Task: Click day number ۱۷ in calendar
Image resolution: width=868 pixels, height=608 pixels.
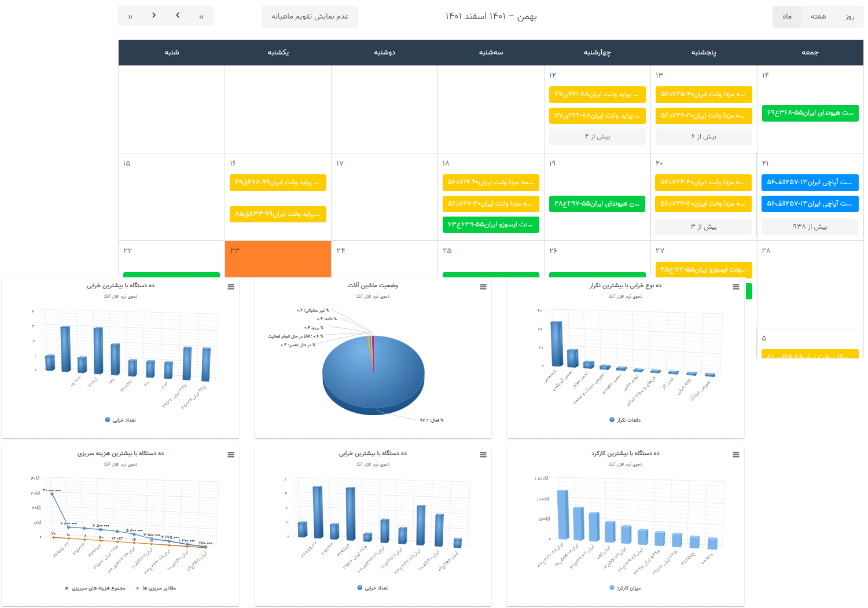Action: pyautogui.click(x=340, y=163)
